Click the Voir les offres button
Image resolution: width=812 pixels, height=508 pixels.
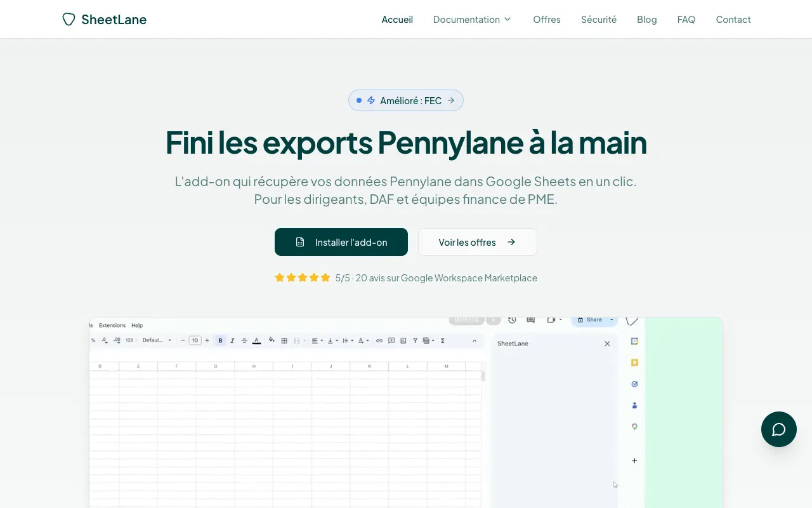click(x=478, y=242)
